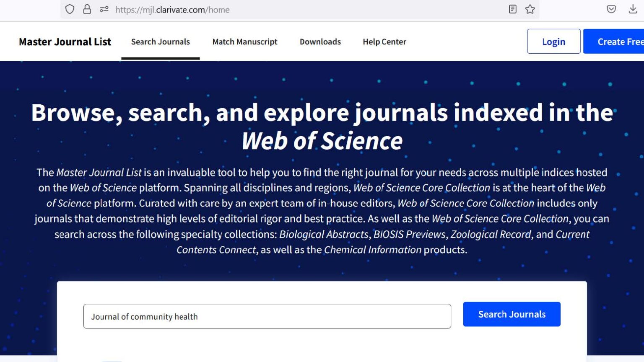644x362 pixels.
Task: Open the Save to Pocket icon
Action: [x=611, y=9]
